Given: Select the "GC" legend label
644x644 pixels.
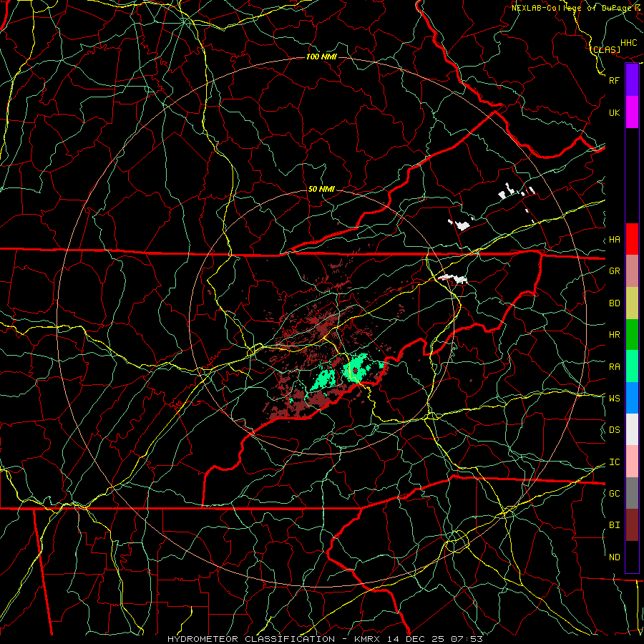Looking at the screenshot, I should [x=614, y=494].
